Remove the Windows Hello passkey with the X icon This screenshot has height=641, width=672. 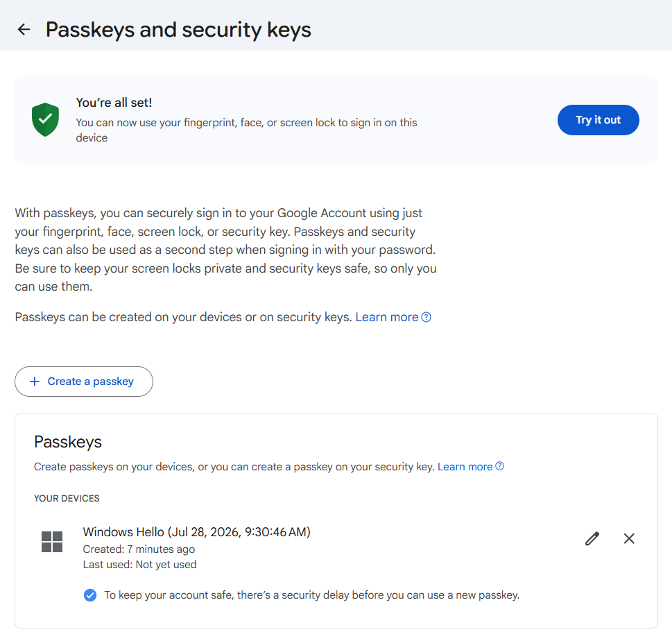[x=629, y=538]
